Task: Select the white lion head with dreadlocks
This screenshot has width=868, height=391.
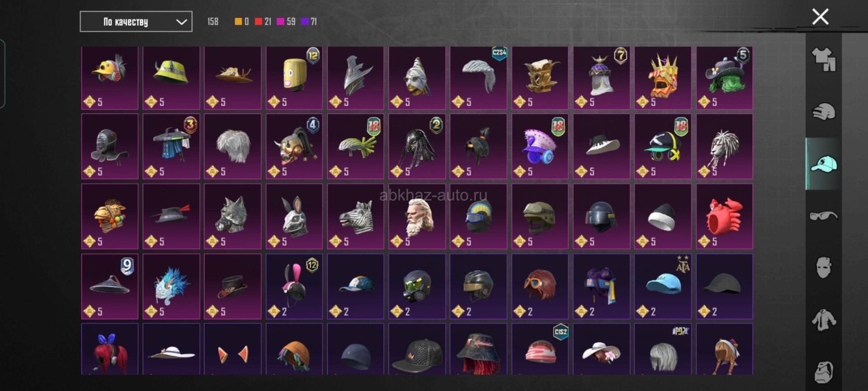Action: [x=724, y=146]
